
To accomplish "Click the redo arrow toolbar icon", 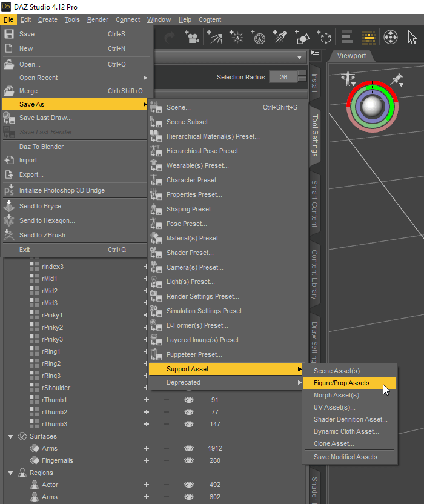I will pos(170,38).
